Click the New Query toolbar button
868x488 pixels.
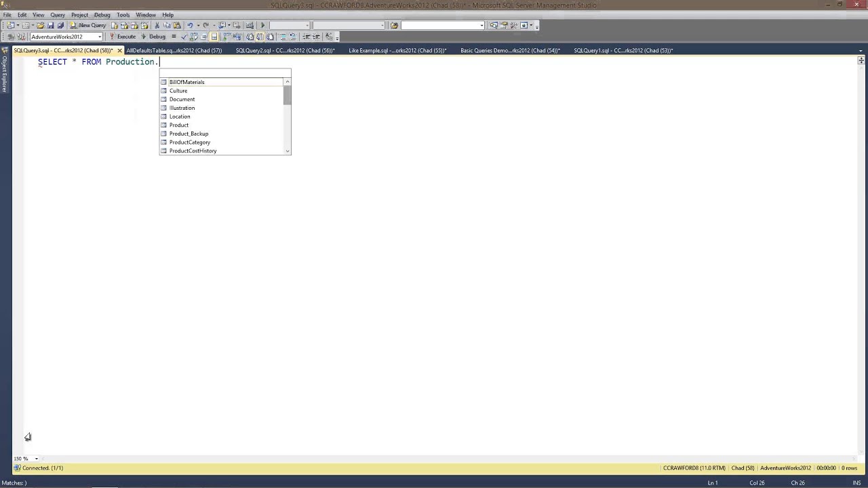(88, 25)
